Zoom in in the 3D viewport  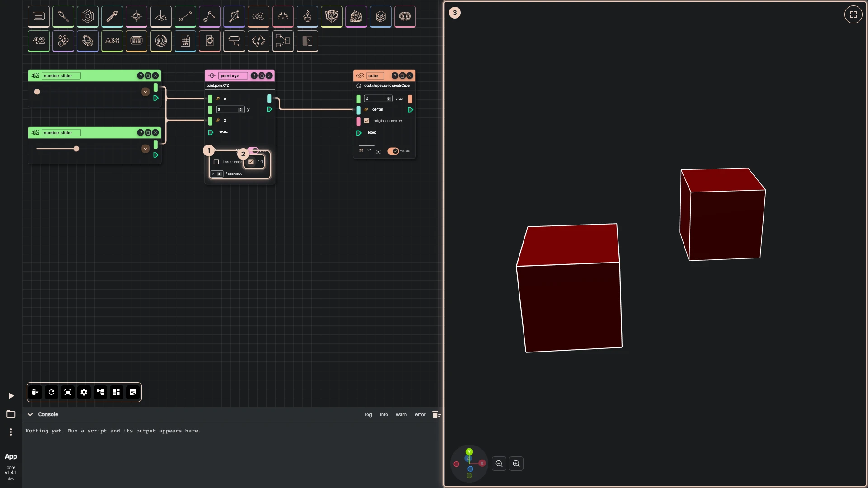point(516,464)
